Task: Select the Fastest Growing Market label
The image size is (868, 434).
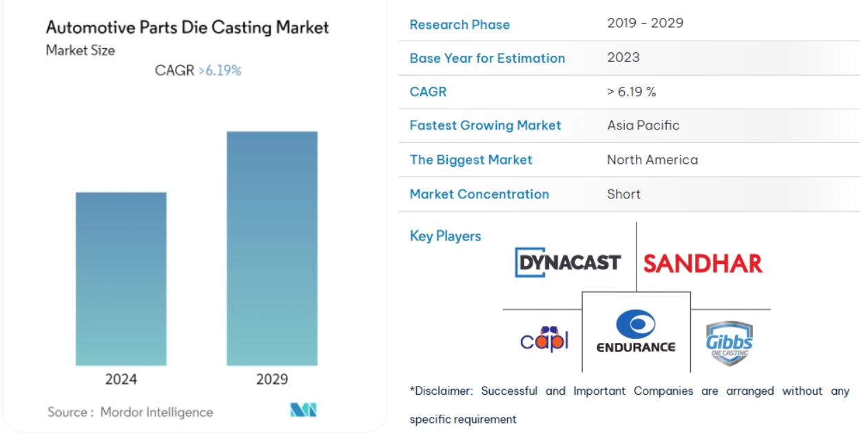Action: [485, 125]
